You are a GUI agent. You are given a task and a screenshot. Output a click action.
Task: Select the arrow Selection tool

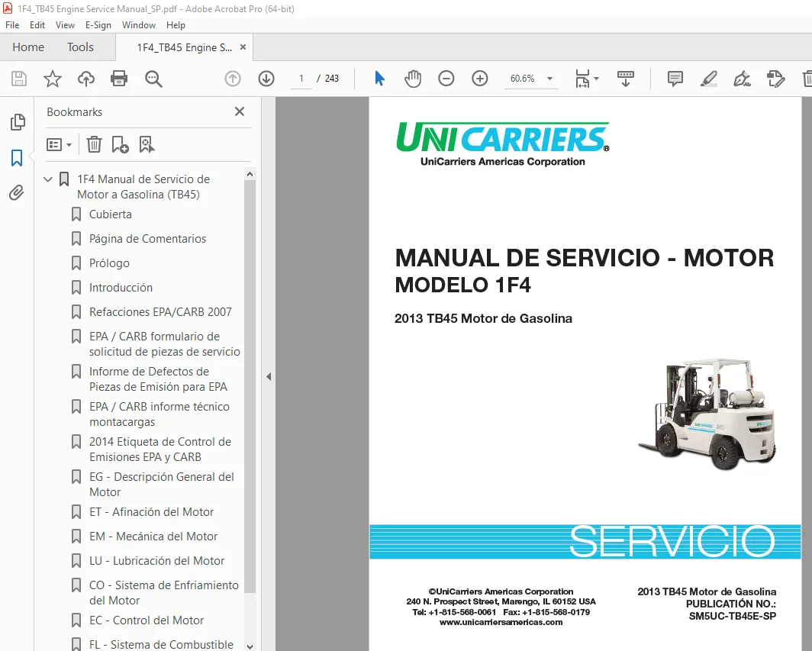(x=379, y=79)
